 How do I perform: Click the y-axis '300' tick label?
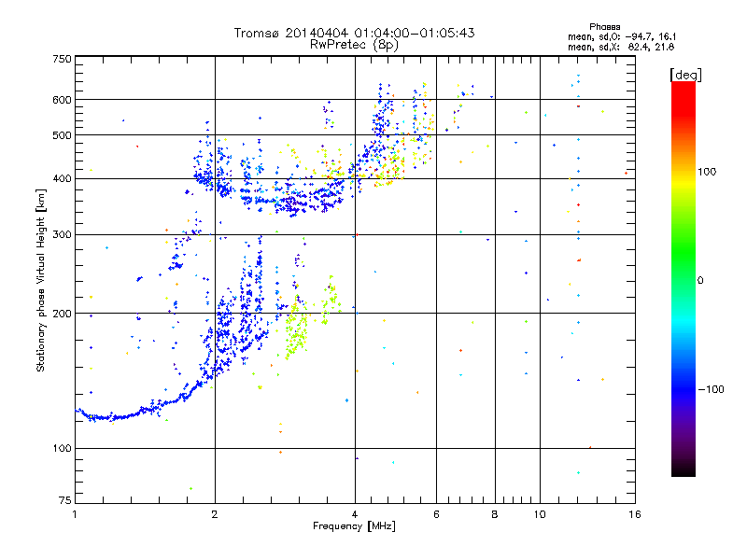point(62,235)
